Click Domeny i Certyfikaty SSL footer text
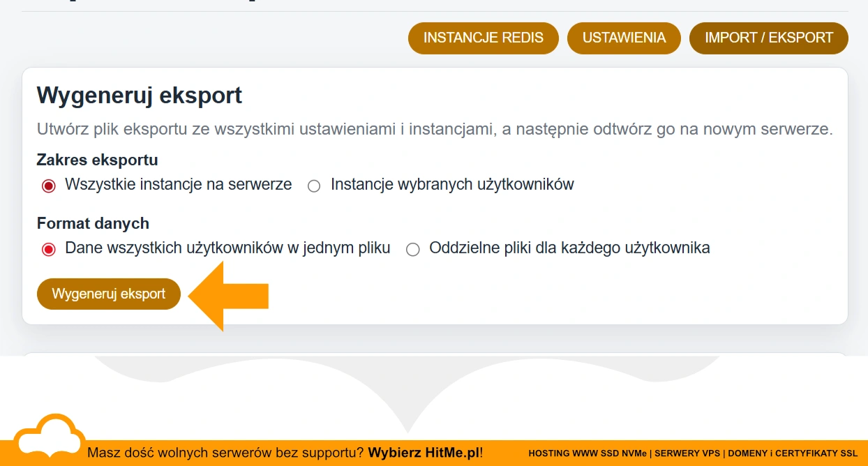 point(793,453)
